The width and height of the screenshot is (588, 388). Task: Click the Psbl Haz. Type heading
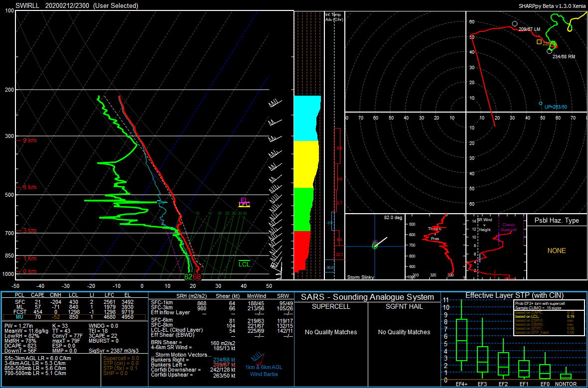point(557,221)
